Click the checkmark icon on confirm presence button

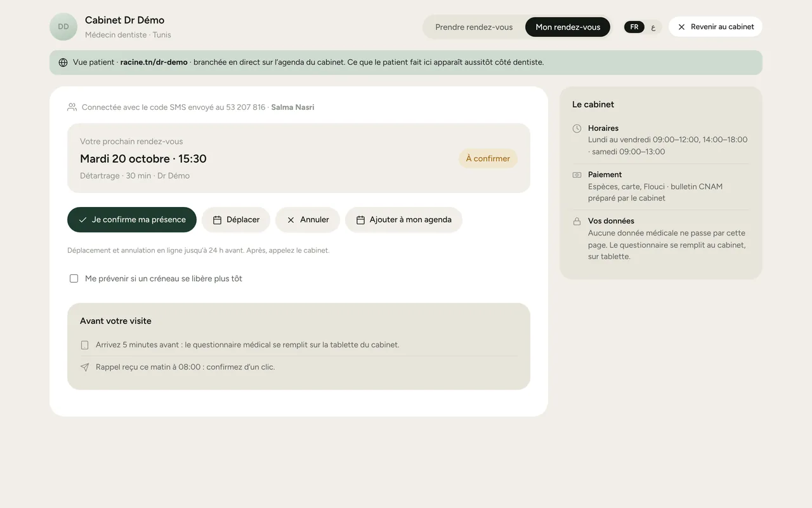[82, 220]
